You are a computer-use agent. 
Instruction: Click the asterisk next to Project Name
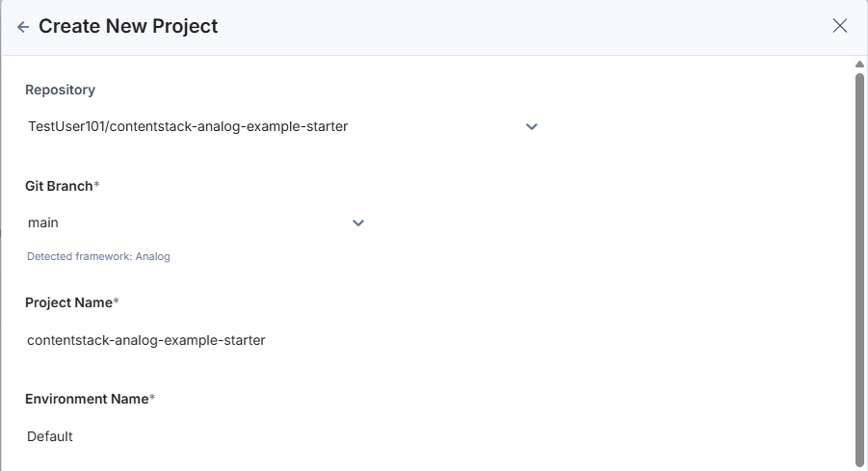point(117,301)
